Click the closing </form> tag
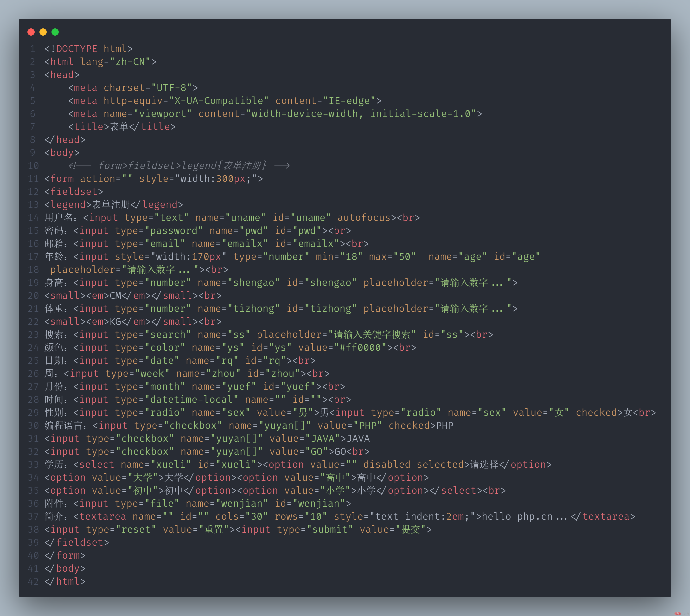Screen dimensions: 690x616 pos(65,556)
